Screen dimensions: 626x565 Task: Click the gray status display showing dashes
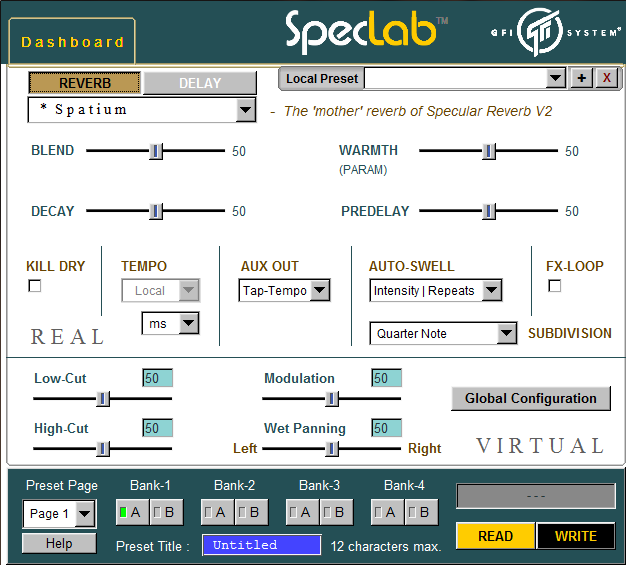536,496
